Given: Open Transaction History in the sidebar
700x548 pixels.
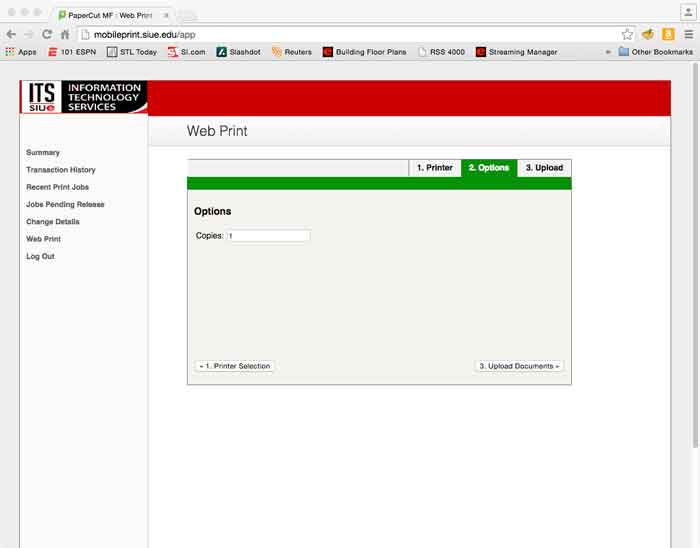Looking at the screenshot, I should [x=61, y=170].
